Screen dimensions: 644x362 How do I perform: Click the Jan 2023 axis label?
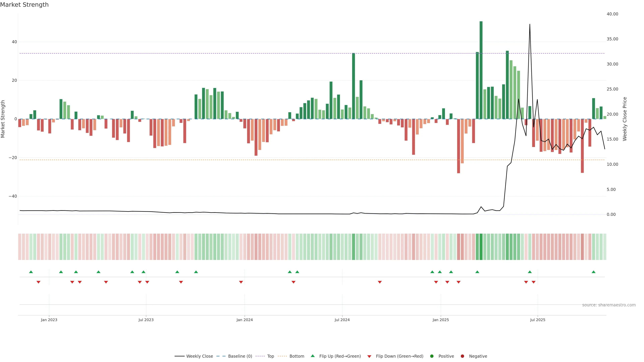(x=49, y=320)
